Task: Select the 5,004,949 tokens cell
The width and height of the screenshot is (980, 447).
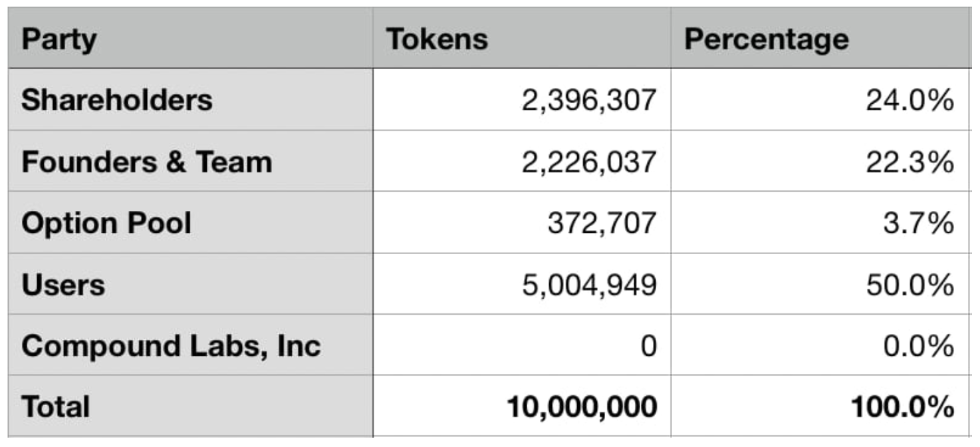Action: point(522,284)
